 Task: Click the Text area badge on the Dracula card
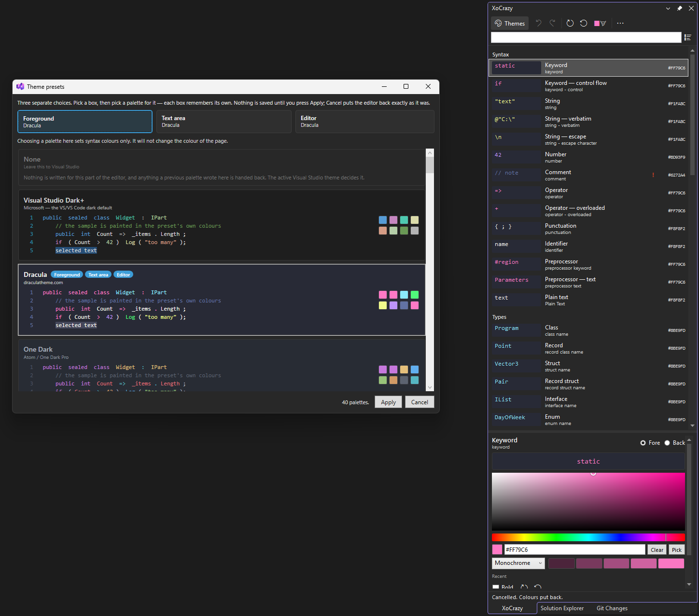98,274
